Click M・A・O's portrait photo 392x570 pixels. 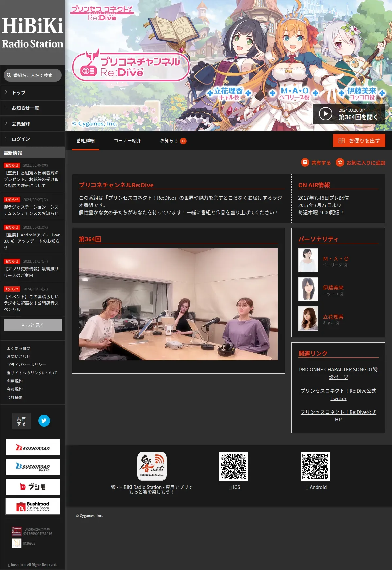click(x=308, y=260)
